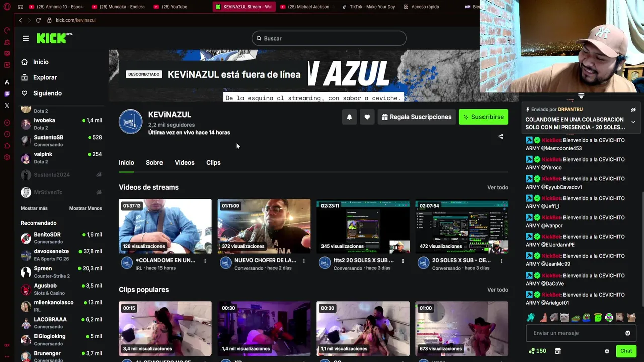Screen dimensions: 644x362
Task: Click the green Suscribirse button
Action: point(484,117)
